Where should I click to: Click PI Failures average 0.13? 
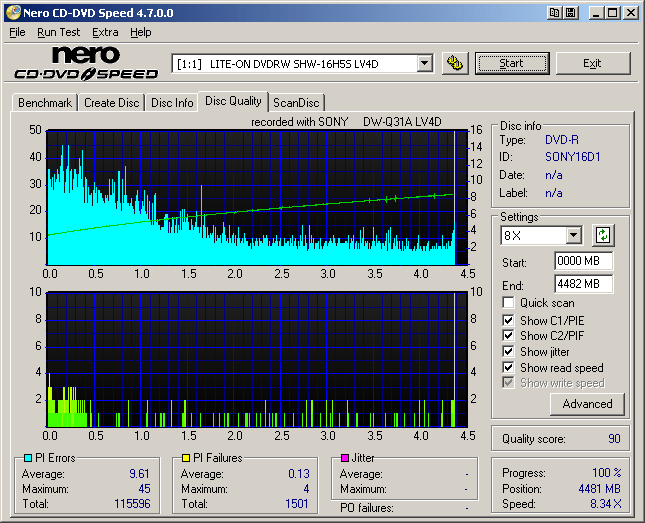click(299, 474)
